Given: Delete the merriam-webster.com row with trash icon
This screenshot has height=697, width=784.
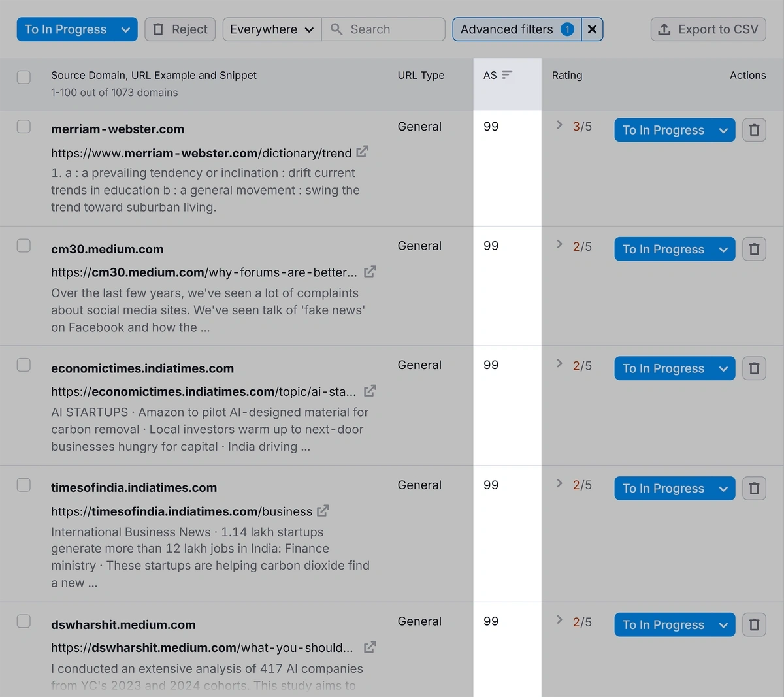Looking at the screenshot, I should click(x=754, y=130).
